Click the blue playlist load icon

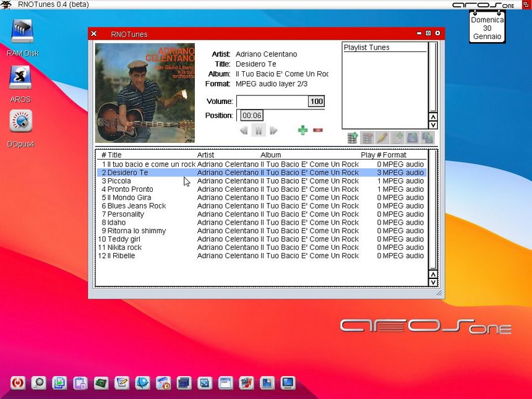click(412, 138)
